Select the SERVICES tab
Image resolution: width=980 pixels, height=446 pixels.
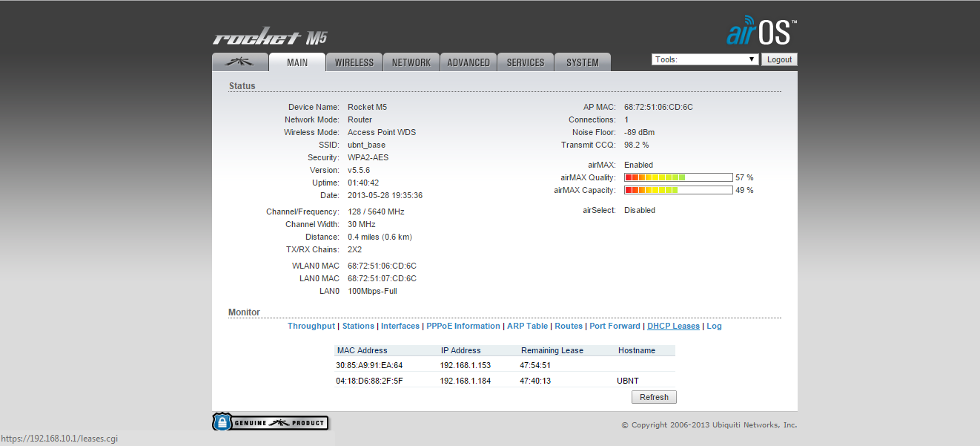click(526, 62)
